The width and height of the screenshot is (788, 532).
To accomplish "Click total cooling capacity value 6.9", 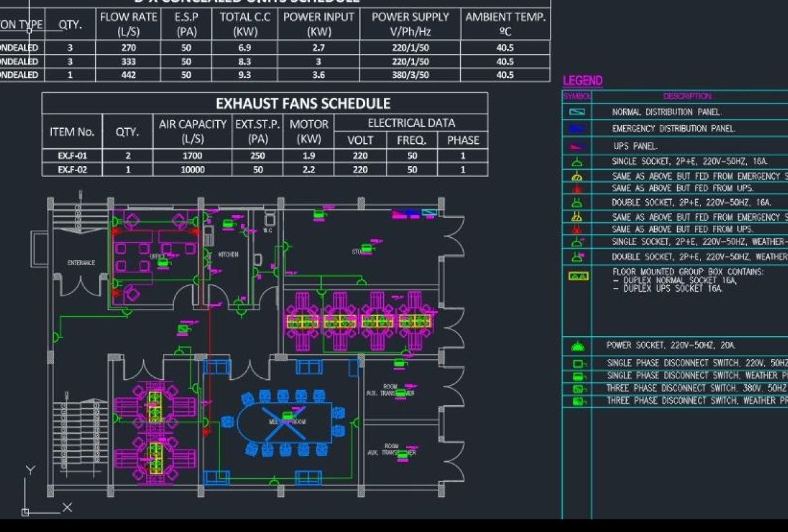I will (x=245, y=48).
